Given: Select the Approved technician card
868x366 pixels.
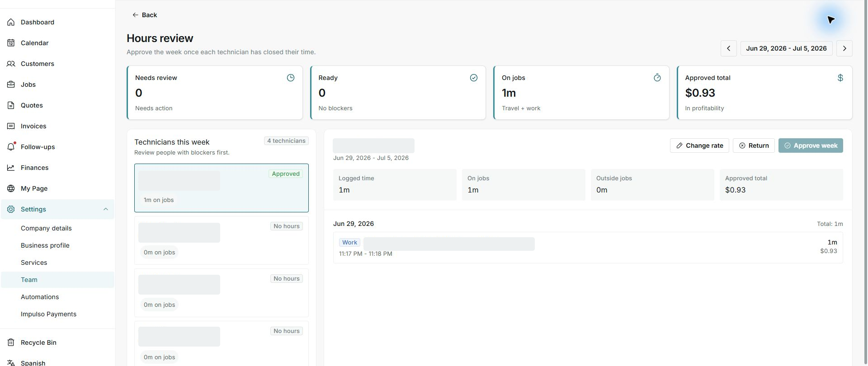Looking at the screenshot, I should [222, 188].
